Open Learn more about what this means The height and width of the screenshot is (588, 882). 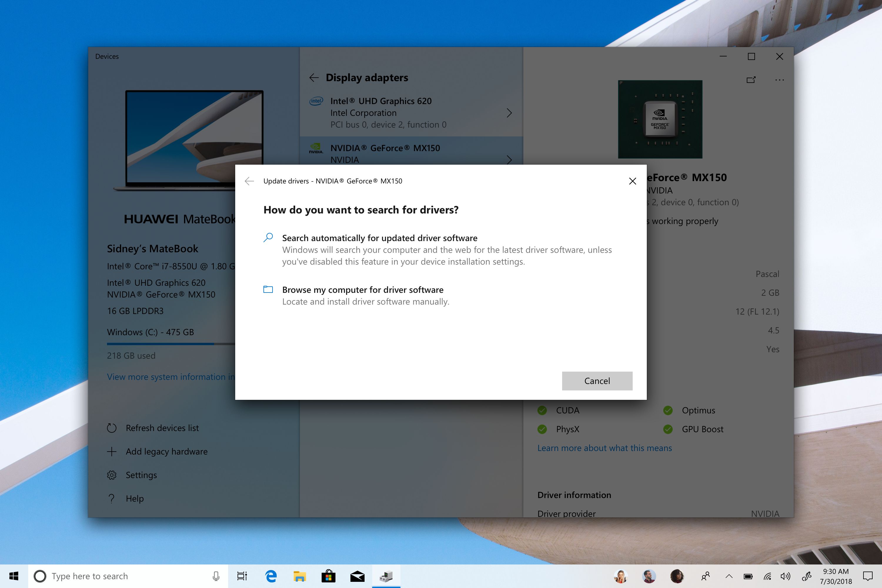tap(604, 448)
